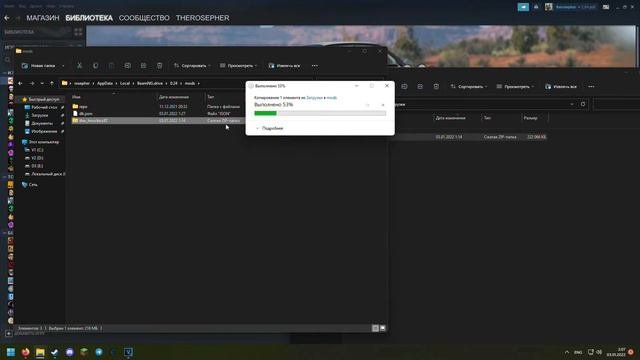Follow the Downloads source link in copy dialog

[x=314, y=98]
